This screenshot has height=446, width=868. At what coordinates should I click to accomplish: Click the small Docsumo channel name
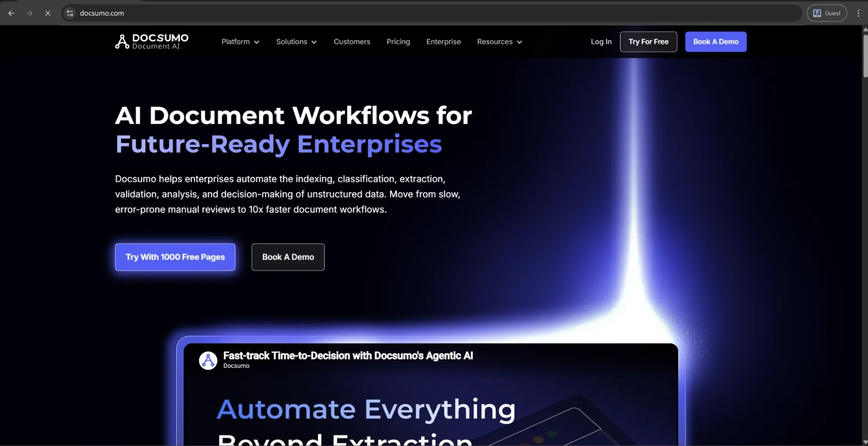point(236,366)
